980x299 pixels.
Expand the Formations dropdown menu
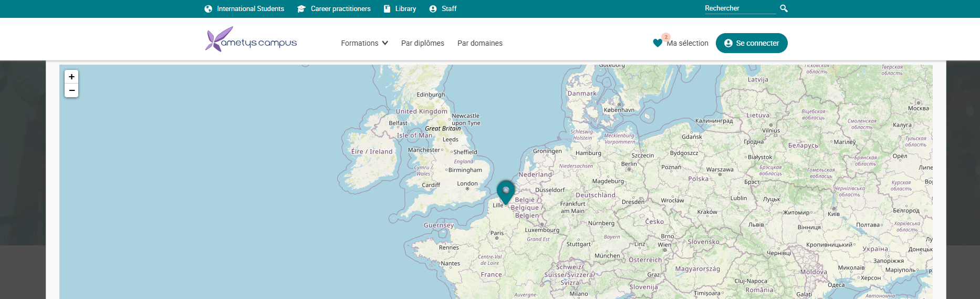(364, 43)
